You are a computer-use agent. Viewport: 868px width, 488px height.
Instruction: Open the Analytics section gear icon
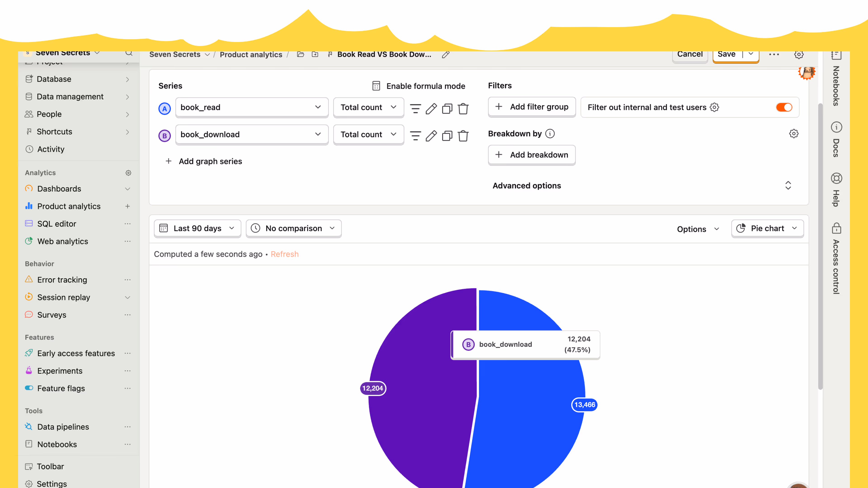point(128,173)
